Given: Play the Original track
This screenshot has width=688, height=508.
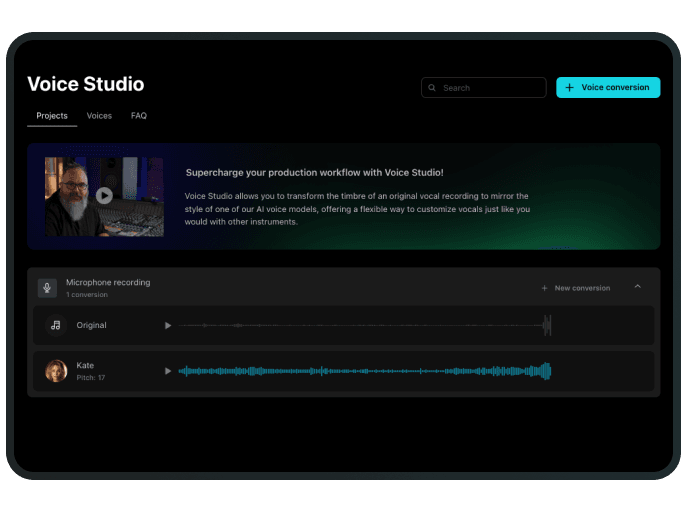Looking at the screenshot, I should pyautogui.click(x=168, y=325).
